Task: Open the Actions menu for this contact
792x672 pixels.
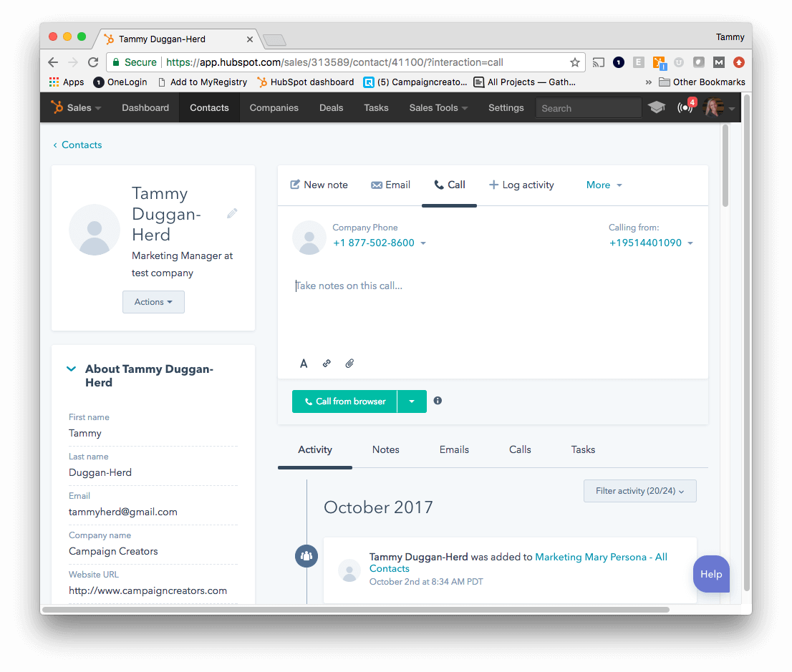Action: 153,301
